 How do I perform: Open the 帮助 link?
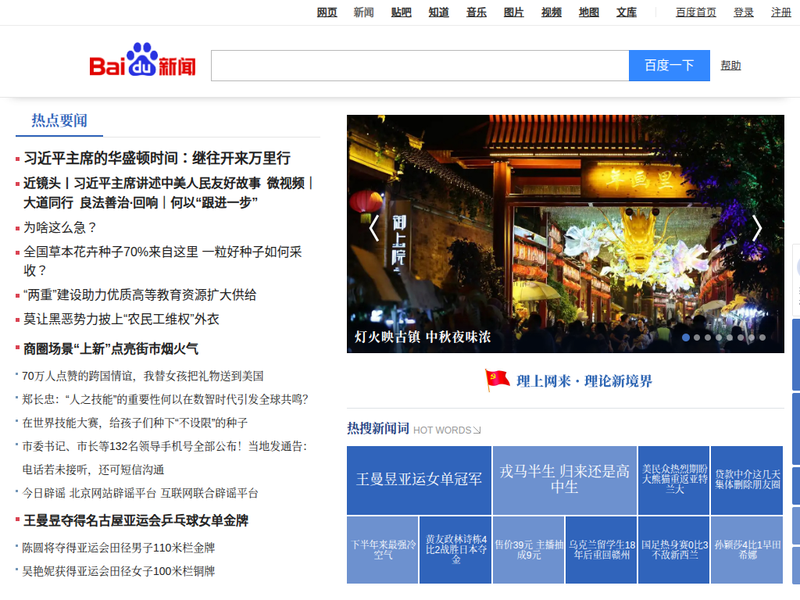click(731, 65)
